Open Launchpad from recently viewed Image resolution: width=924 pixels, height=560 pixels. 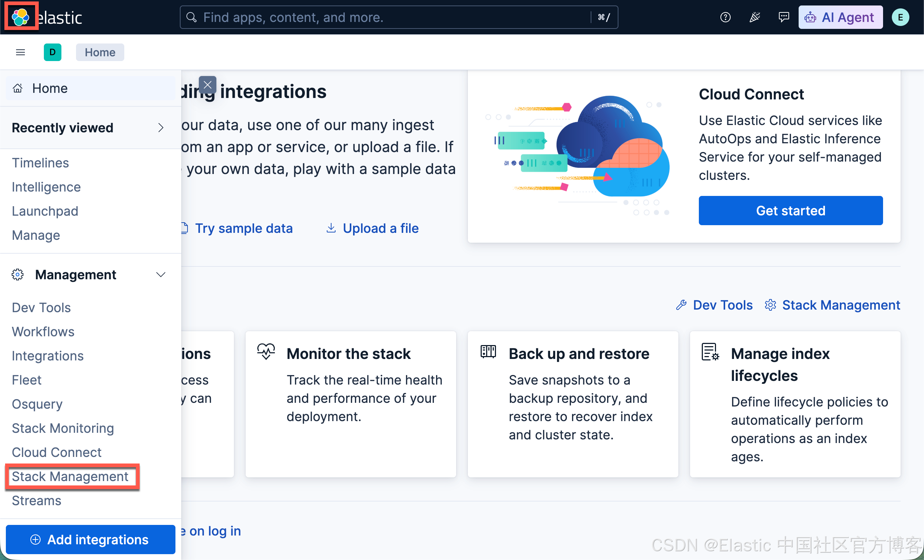[45, 211]
